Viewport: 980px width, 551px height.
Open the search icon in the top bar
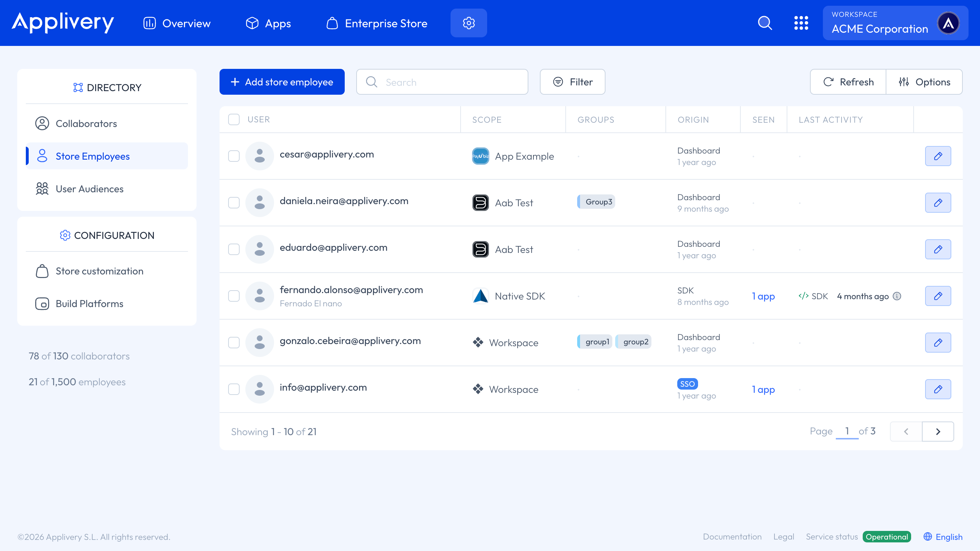click(x=765, y=23)
